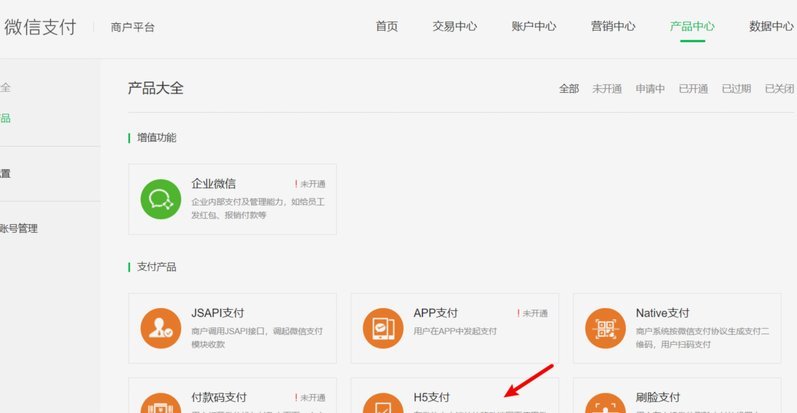This screenshot has height=413, width=797.
Task: Click the 刷脸支付 orange icon
Action: pos(605,403)
